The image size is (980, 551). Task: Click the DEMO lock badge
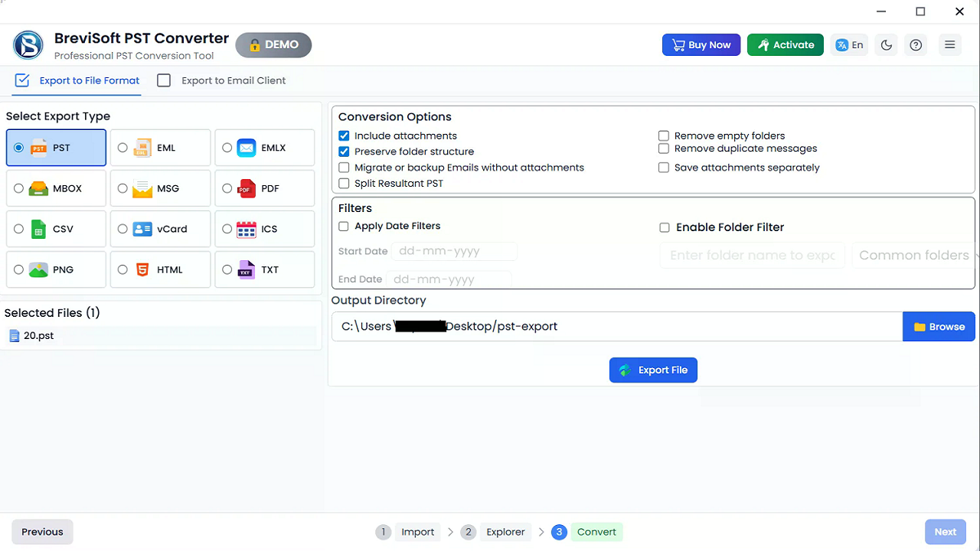pyautogui.click(x=273, y=45)
